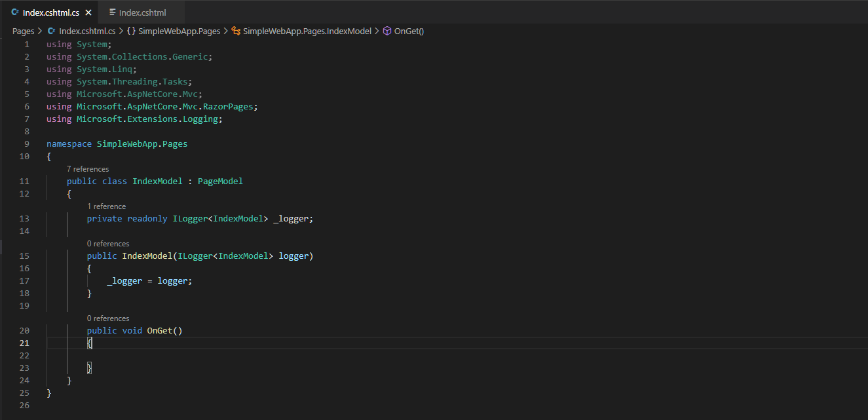Click 'Microsoft.AspNetCore.Mvc.RazorPages' using statement

(164, 106)
